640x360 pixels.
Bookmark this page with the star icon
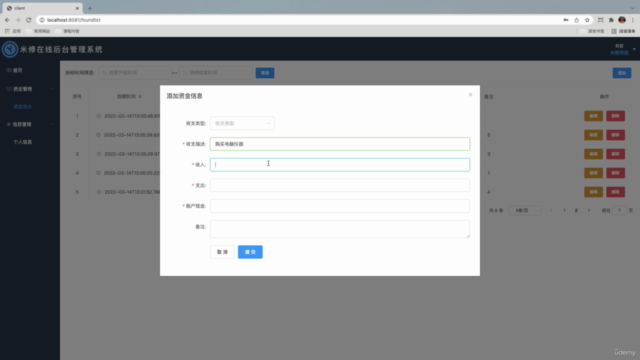click(587, 20)
